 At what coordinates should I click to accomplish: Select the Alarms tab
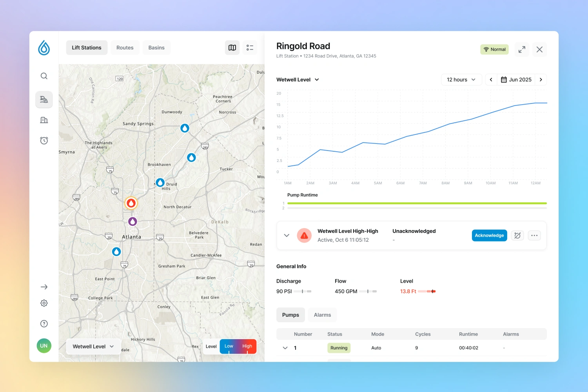pos(322,315)
